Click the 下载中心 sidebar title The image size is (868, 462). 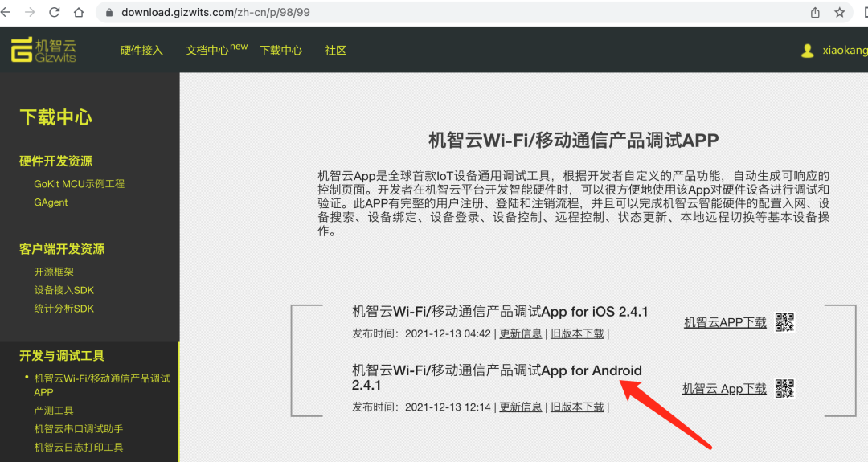pyautogui.click(x=56, y=117)
